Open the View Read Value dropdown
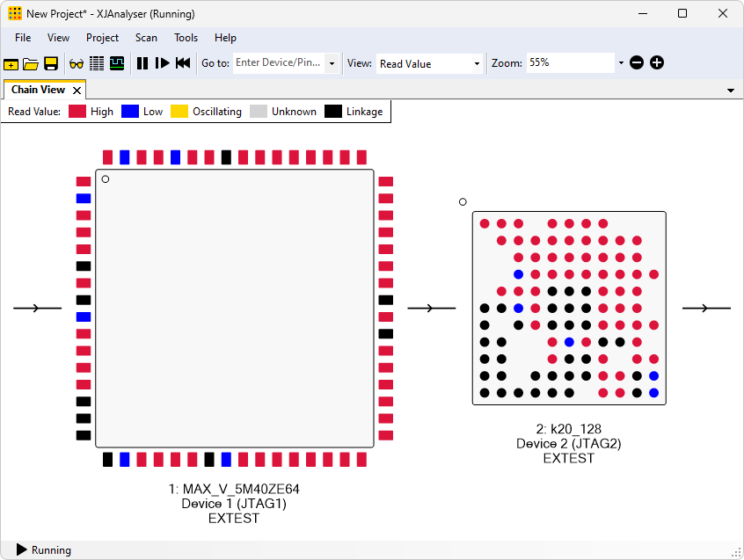Screen dimensions: 744x560 (477, 63)
